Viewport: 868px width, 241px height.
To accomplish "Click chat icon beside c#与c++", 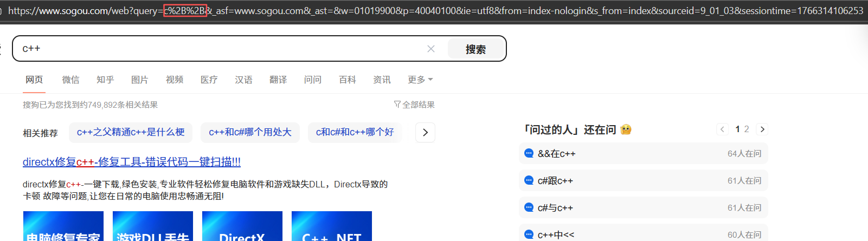I will pyautogui.click(x=529, y=207).
